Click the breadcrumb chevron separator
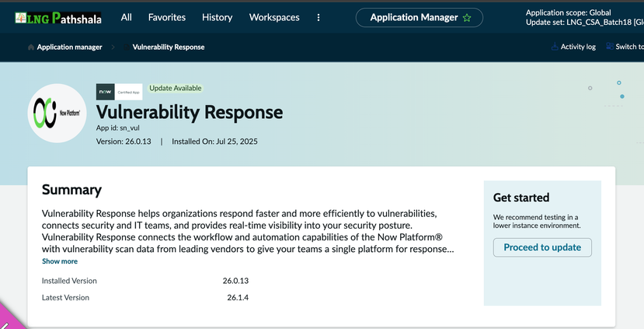The width and height of the screenshot is (644, 329). click(113, 47)
